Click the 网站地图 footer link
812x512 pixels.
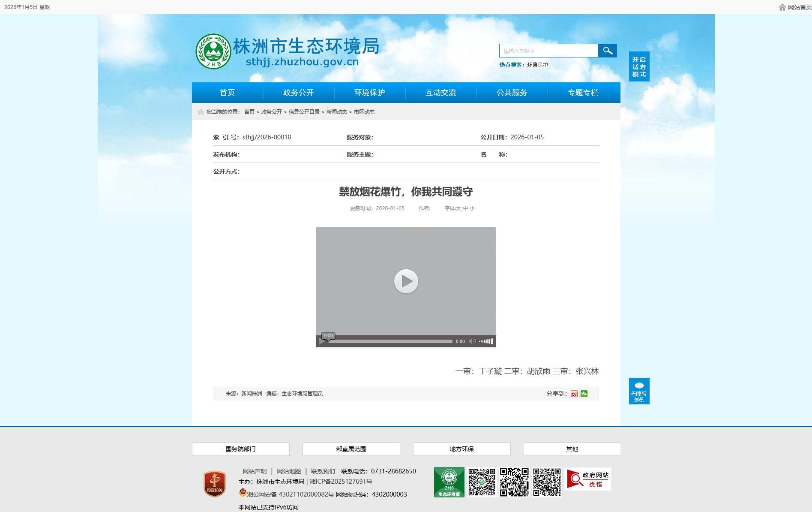[289, 471]
